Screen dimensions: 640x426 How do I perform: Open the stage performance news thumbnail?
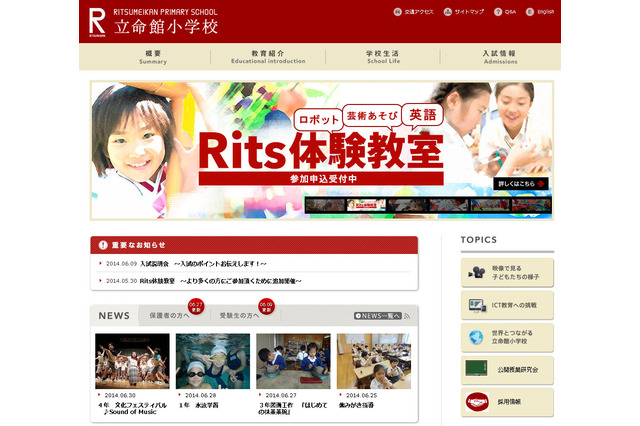[x=132, y=361]
